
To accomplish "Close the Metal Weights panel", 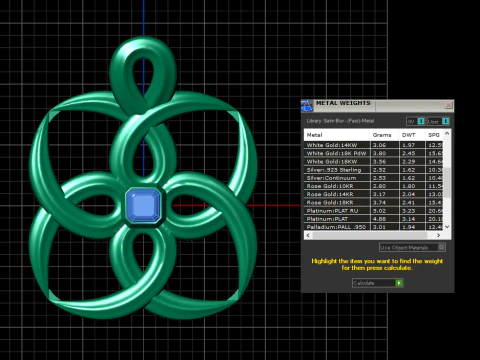I will (x=449, y=105).
